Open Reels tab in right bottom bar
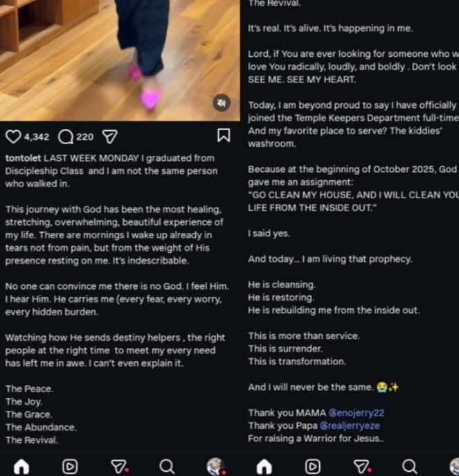The width and height of the screenshot is (459, 476). 313,466
